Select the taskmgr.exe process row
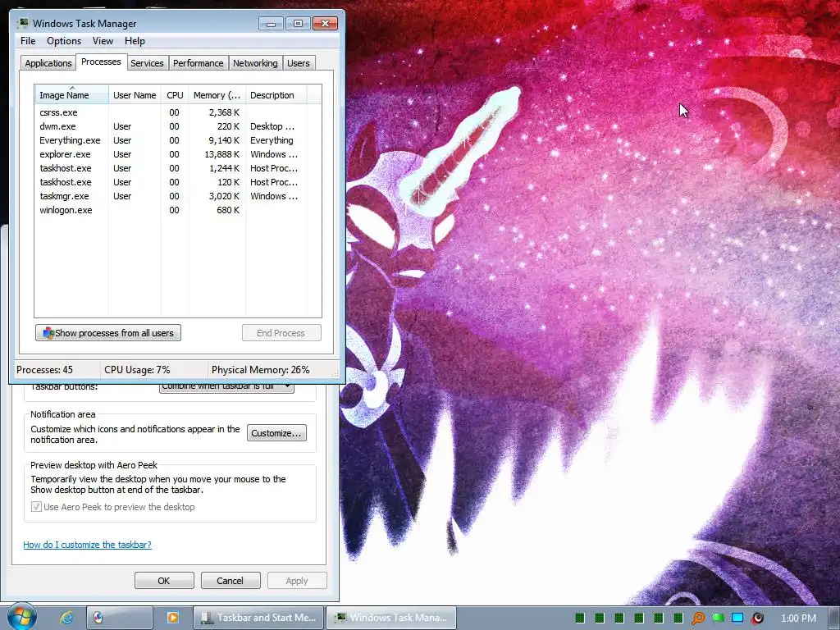This screenshot has height=630, width=840. tap(178, 196)
